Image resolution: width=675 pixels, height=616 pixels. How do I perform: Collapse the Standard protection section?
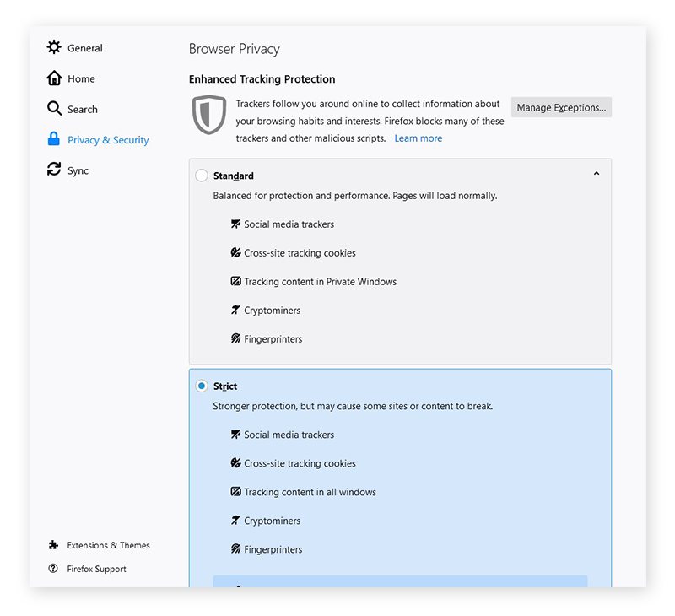click(597, 172)
